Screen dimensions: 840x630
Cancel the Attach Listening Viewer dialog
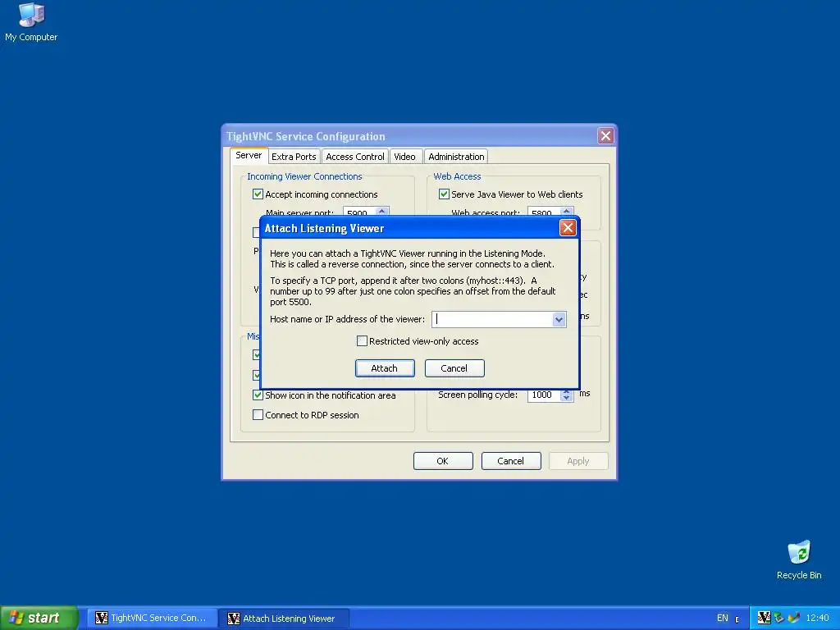click(454, 368)
